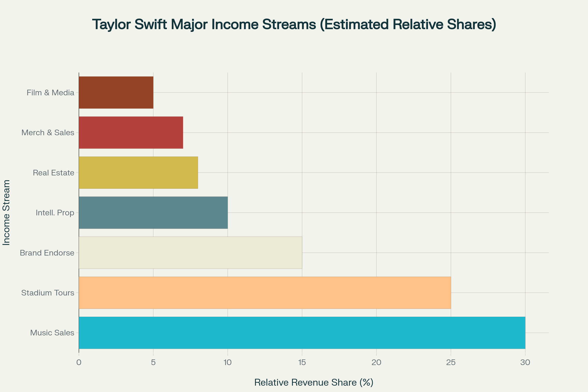Click the 'Brand Endorse' axis label
Viewport: 588px width, 392px height.
47,253
